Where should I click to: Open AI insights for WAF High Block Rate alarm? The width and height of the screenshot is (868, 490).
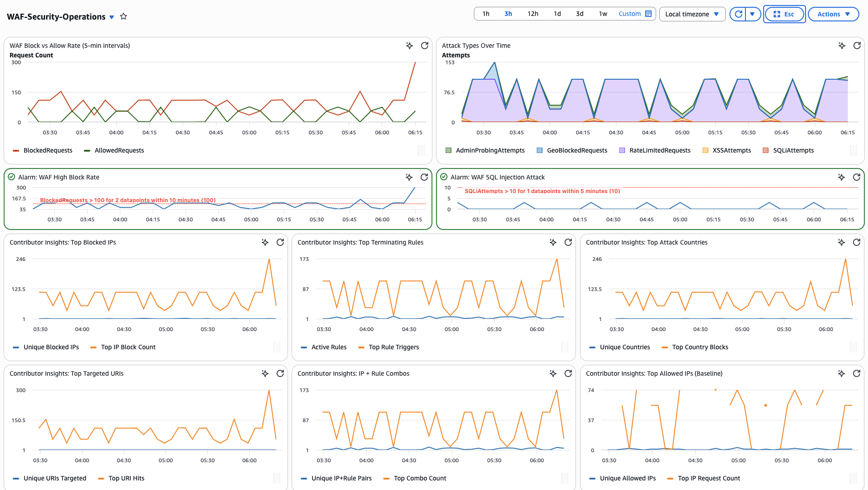point(409,177)
